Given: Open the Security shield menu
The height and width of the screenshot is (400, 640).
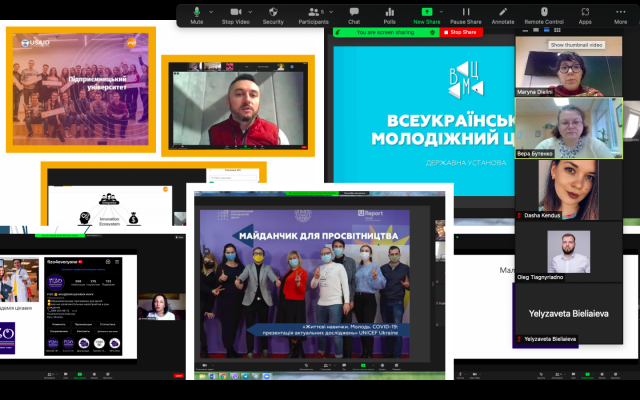Looking at the screenshot, I should tap(273, 16).
